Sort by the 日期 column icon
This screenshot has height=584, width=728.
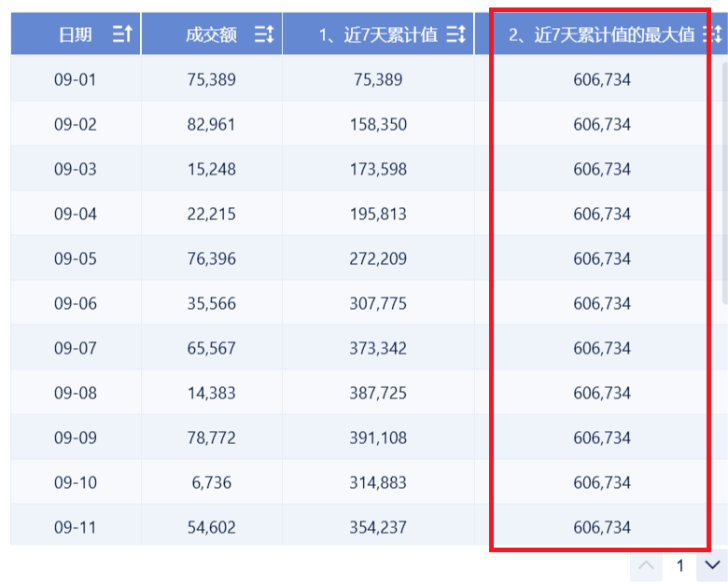(122, 34)
